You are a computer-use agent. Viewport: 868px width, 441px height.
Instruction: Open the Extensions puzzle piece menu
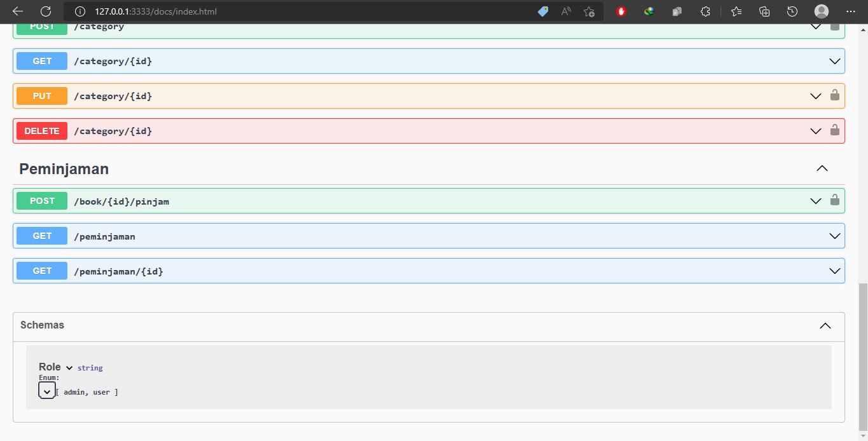pos(705,11)
